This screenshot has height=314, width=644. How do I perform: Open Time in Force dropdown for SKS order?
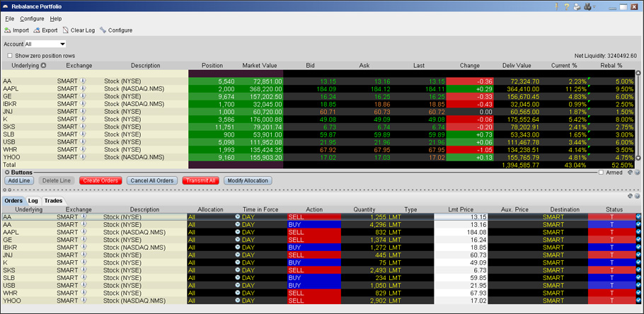[237, 270]
